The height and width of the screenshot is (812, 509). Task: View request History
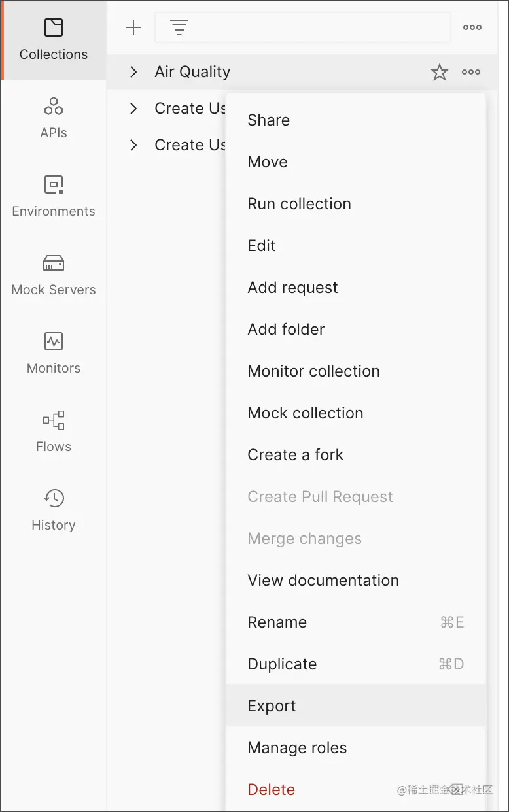[54, 511]
